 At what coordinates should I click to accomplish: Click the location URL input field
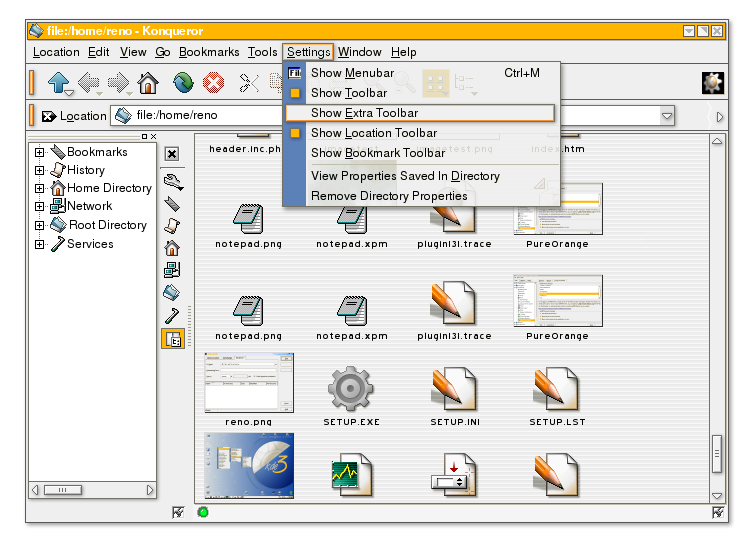coord(392,116)
